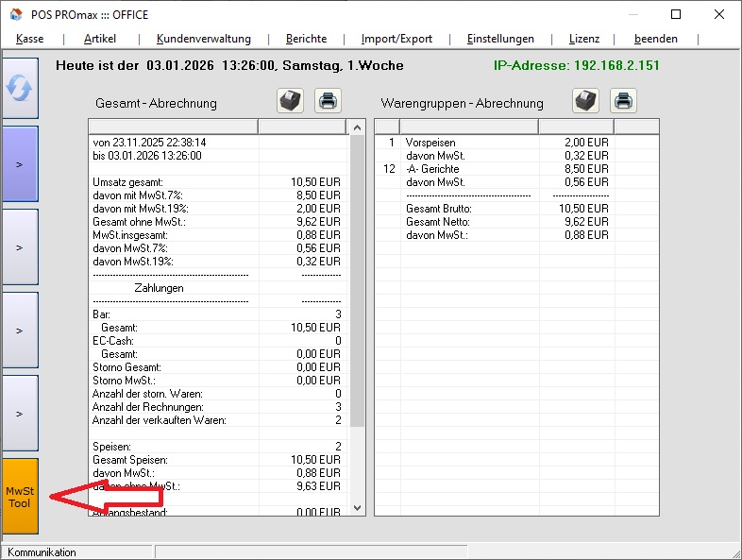Open the Artikel menu
Viewport: 742px width, 560px height.
pyautogui.click(x=100, y=39)
